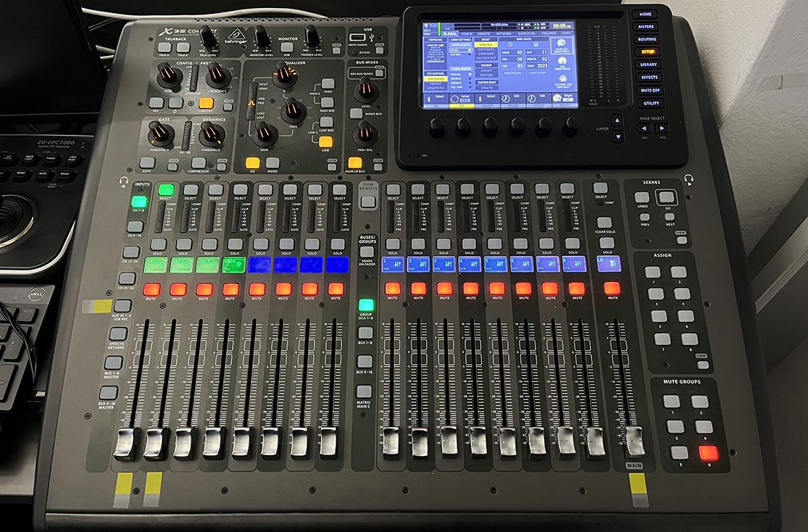Viewport: 808px width, 532px height.
Task: Toggle the MONO BUS button
Action: (x=356, y=113)
